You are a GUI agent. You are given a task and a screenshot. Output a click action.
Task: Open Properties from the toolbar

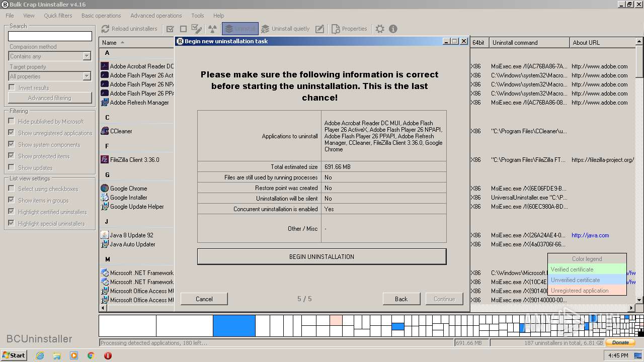tap(349, 29)
